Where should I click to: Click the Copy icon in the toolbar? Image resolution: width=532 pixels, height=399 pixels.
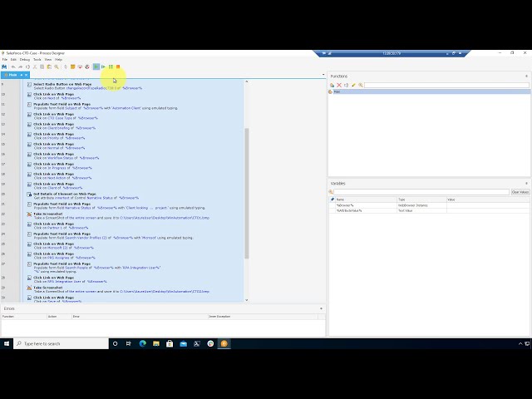[x=42, y=66]
